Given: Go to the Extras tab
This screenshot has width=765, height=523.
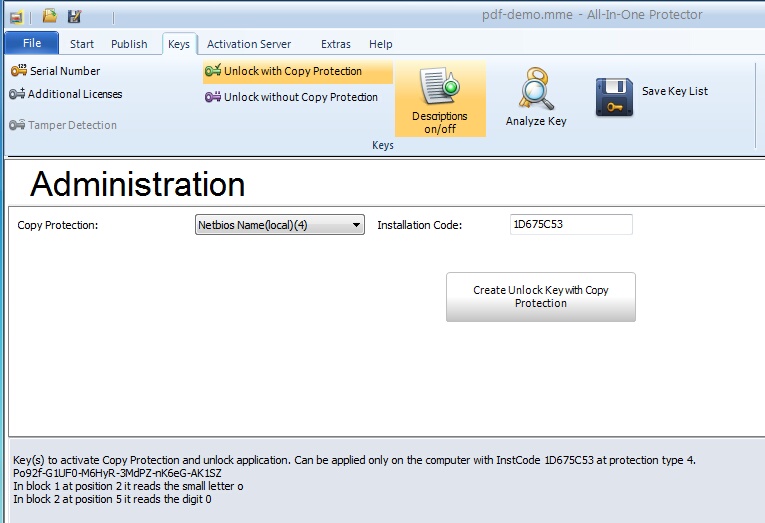Looking at the screenshot, I should click(336, 44).
